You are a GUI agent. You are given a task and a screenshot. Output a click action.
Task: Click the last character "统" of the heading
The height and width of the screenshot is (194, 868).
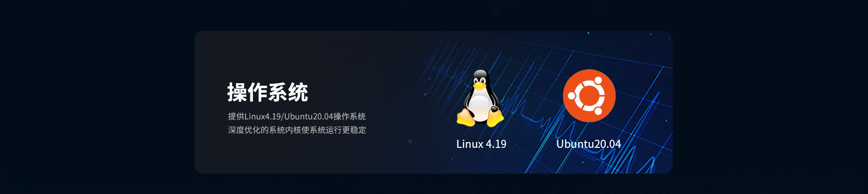click(x=298, y=93)
